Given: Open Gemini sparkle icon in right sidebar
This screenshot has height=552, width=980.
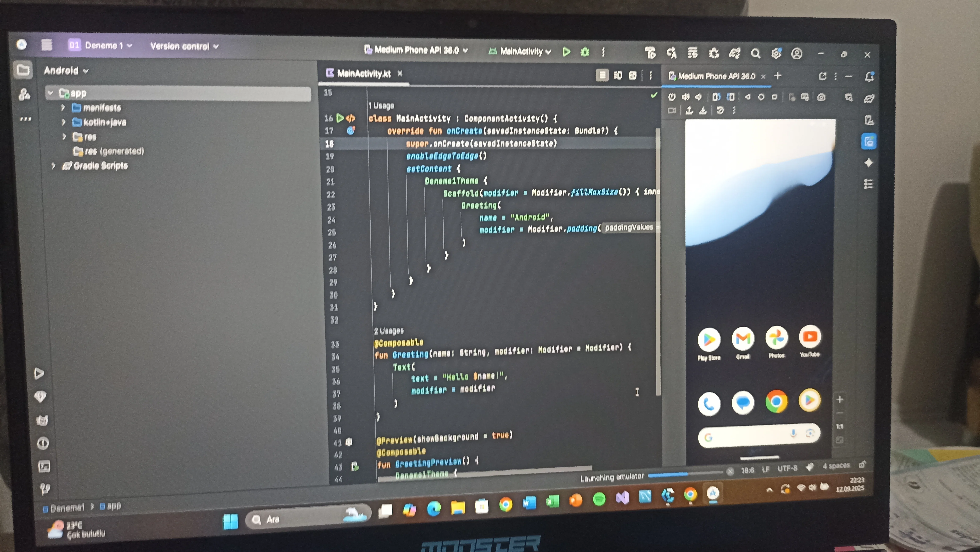Looking at the screenshot, I should coord(869,163).
